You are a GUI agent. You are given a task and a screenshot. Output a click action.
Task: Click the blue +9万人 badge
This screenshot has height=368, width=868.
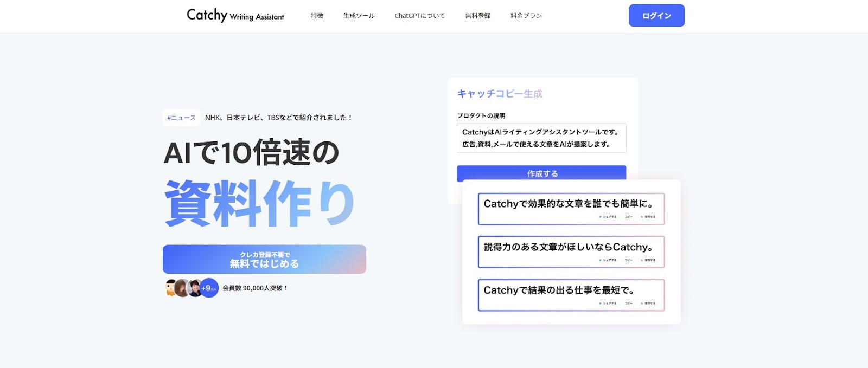point(209,288)
